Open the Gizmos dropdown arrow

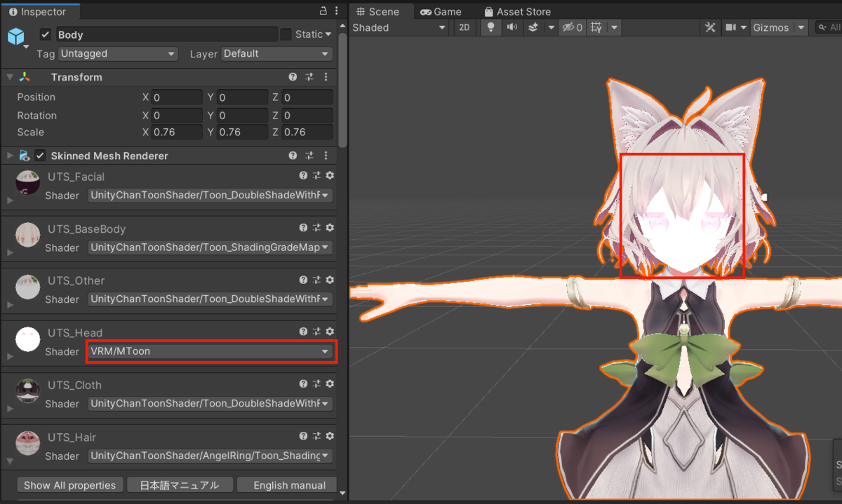tap(801, 27)
